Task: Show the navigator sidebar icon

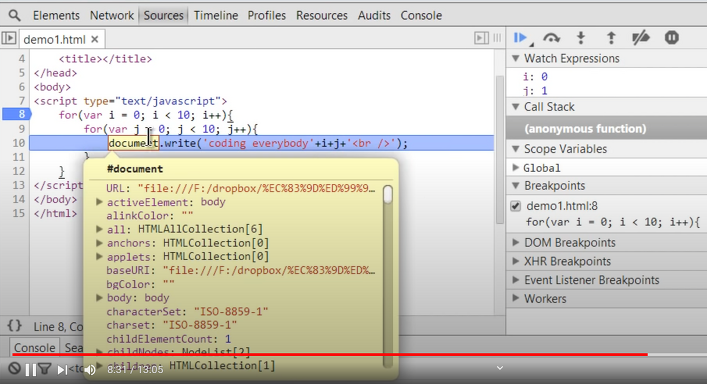Action: click(9, 38)
